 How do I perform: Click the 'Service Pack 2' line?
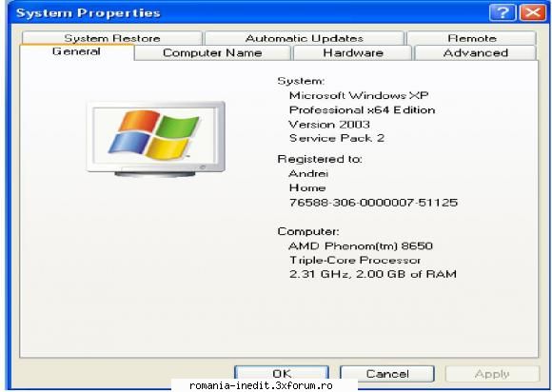pyautogui.click(x=337, y=138)
